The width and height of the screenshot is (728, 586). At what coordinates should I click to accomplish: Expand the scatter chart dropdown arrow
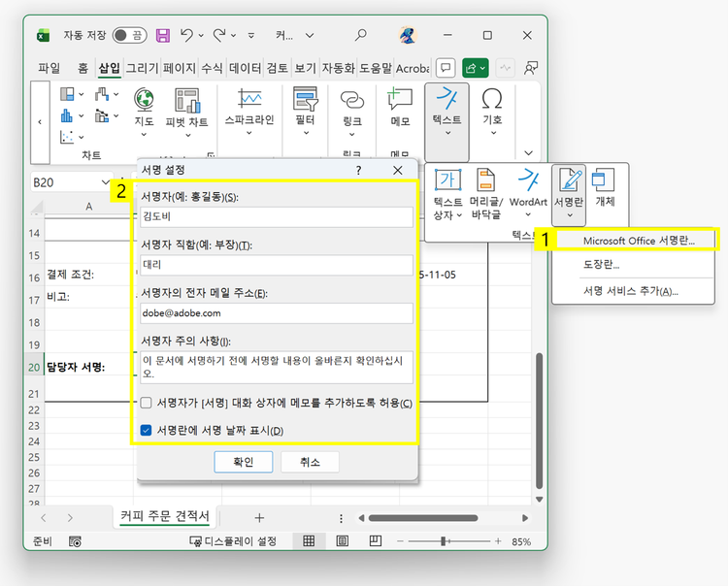(x=82, y=137)
